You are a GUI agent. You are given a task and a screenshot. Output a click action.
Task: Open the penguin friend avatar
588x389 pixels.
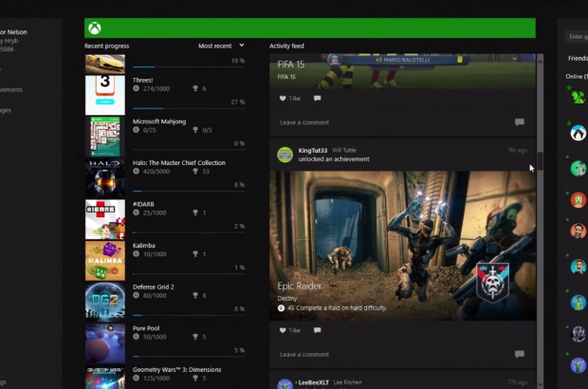click(578, 133)
